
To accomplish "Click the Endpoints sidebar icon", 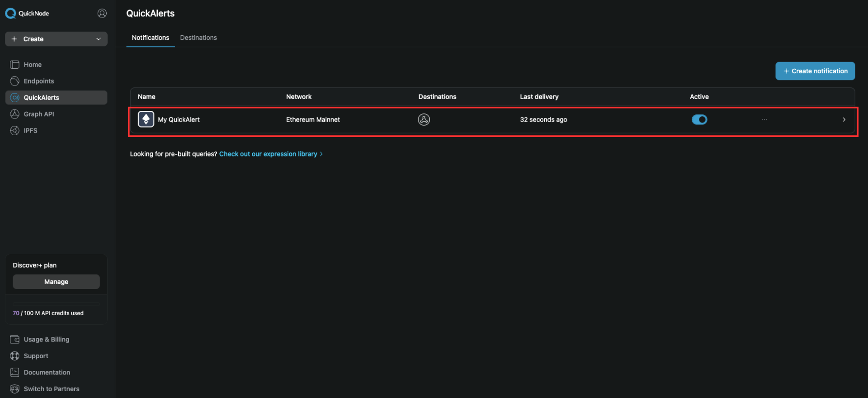I will coord(14,81).
